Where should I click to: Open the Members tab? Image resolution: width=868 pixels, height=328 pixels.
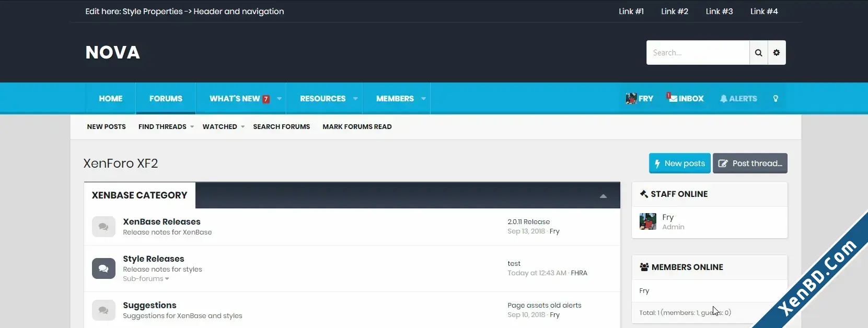395,99
